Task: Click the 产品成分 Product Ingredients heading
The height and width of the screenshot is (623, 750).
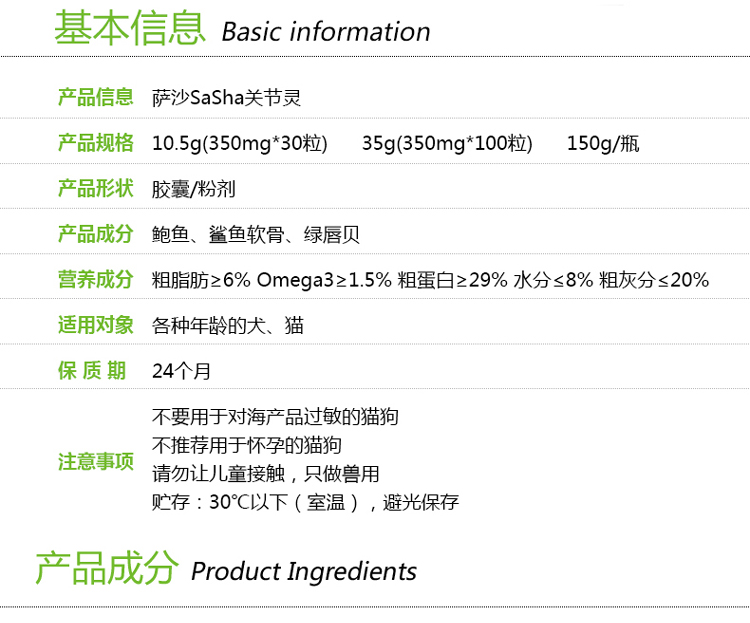Action: click(x=226, y=568)
